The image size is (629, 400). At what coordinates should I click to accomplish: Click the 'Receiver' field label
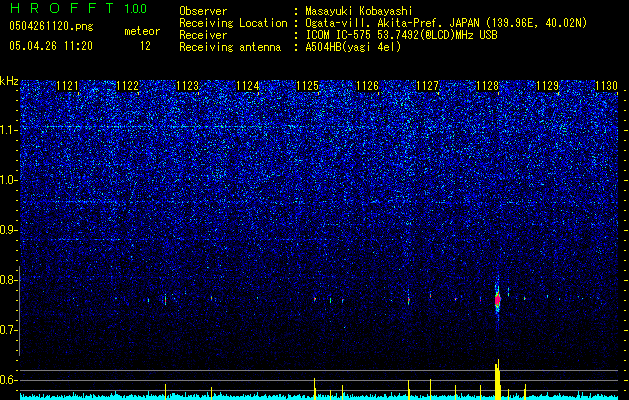[203, 35]
